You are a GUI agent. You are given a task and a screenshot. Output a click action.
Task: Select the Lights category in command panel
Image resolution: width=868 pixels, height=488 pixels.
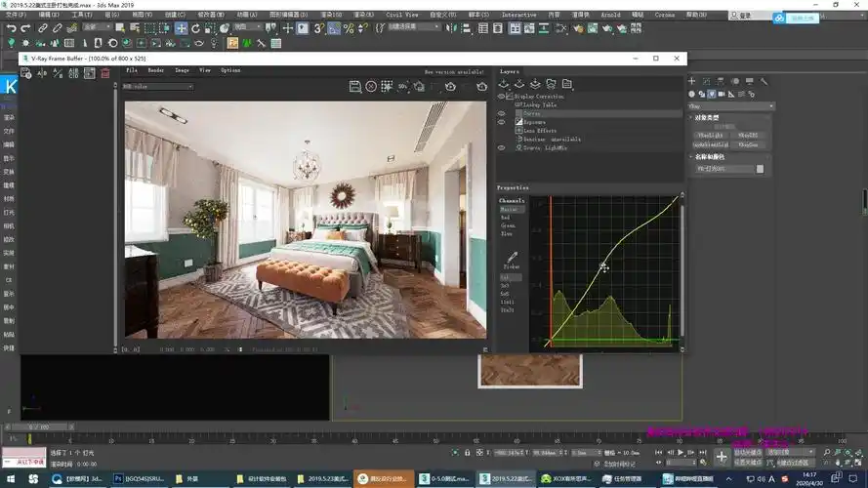click(x=712, y=94)
